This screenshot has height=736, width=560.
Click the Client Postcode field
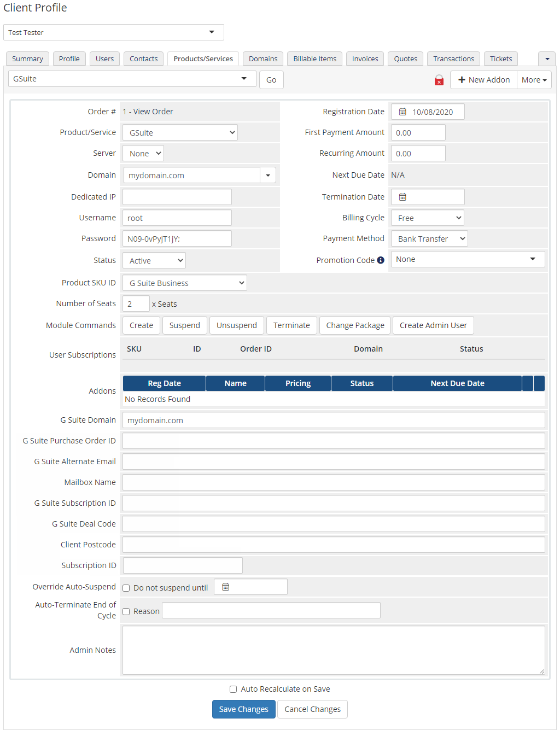coord(334,545)
